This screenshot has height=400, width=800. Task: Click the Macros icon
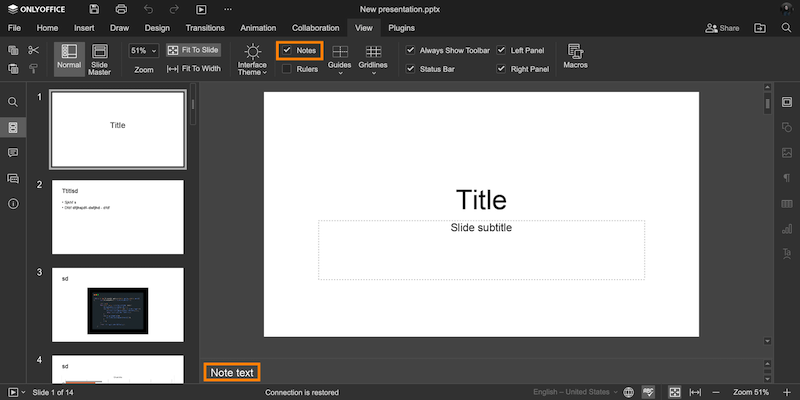[x=575, y=56]
